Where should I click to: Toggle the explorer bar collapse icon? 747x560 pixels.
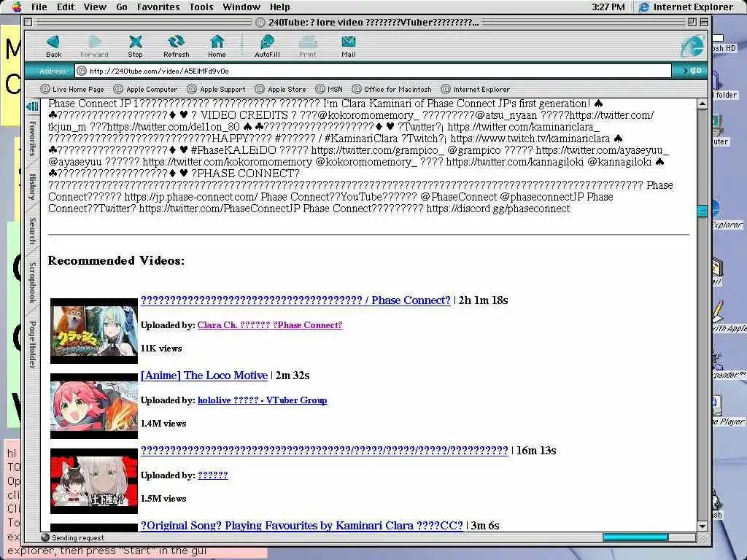click(x=32, y=106)
